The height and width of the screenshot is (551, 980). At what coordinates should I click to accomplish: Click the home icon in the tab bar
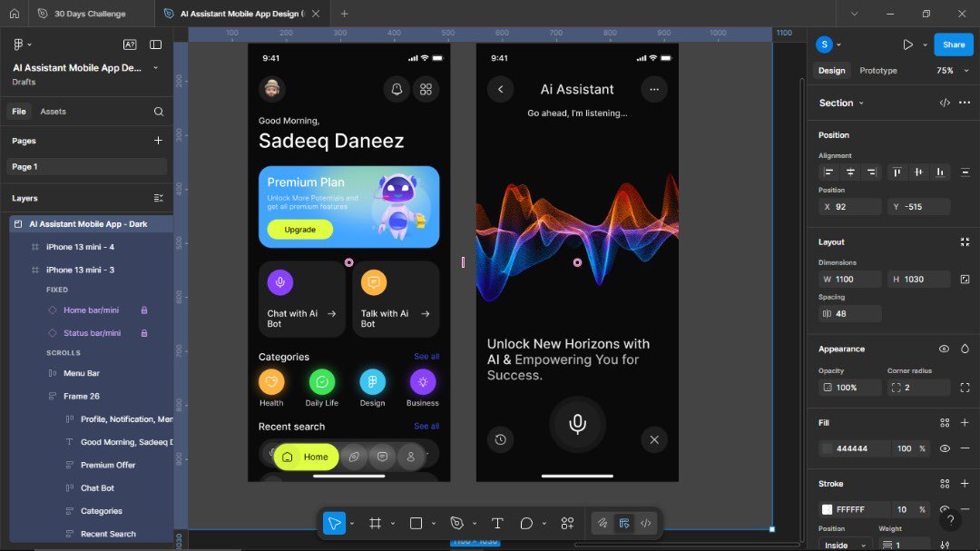tap(15, 13)
